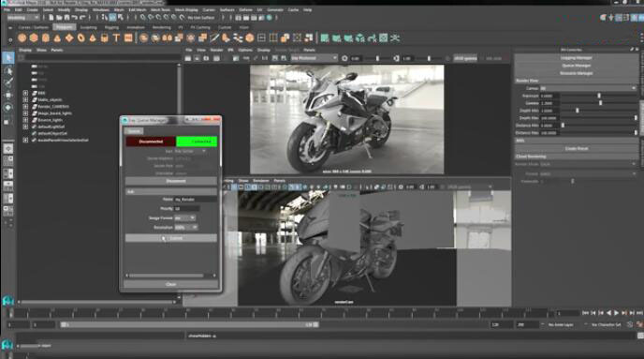Click the pencil edit icon in the controller panel header
Screen dimensions: 644x359
coord(632,50)
